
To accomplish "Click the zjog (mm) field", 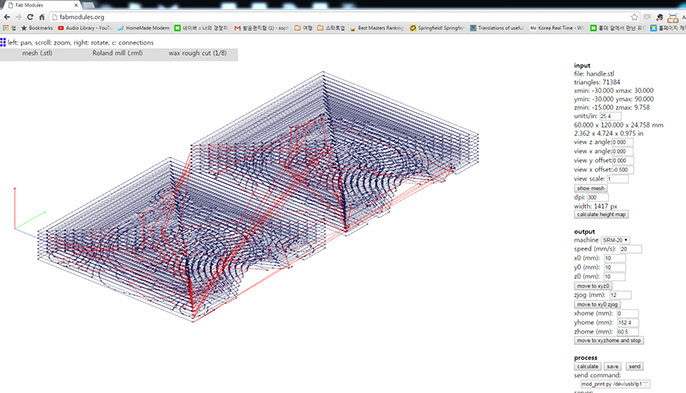I will coord(620,295).
